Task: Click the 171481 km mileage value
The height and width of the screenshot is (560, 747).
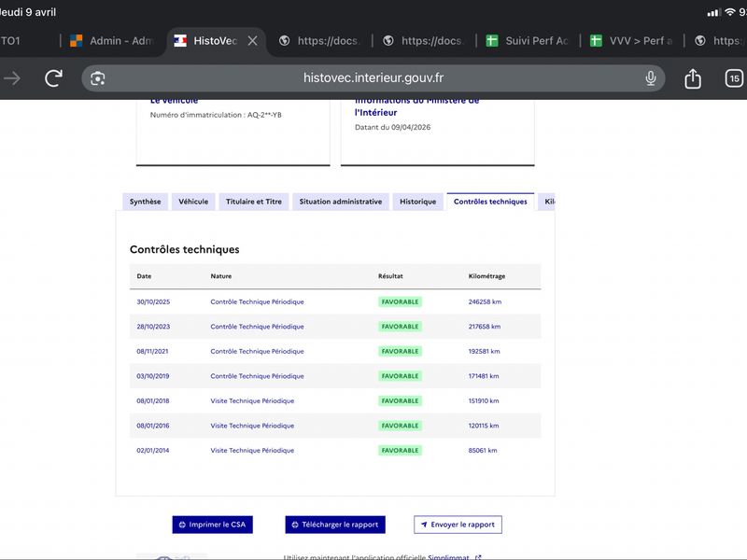Action: [484, 376]
